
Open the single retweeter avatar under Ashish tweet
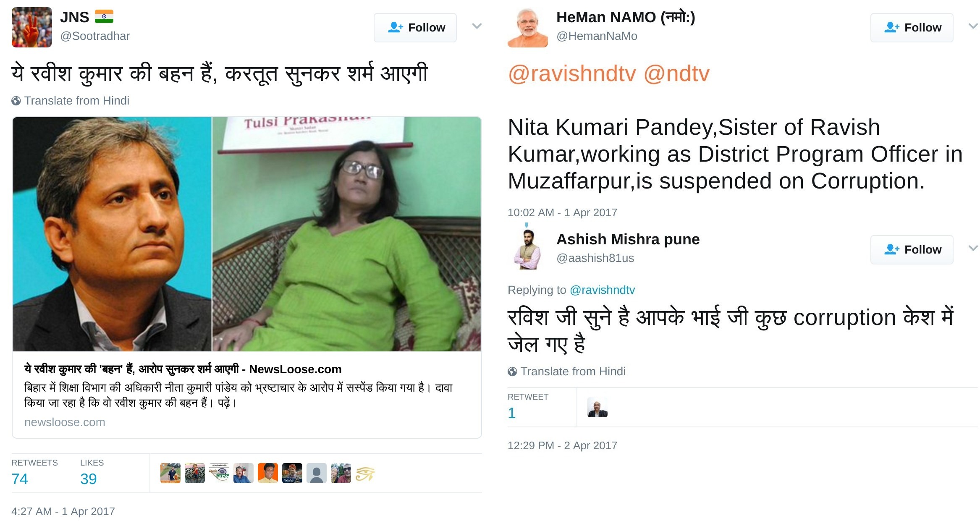[597, 407]
